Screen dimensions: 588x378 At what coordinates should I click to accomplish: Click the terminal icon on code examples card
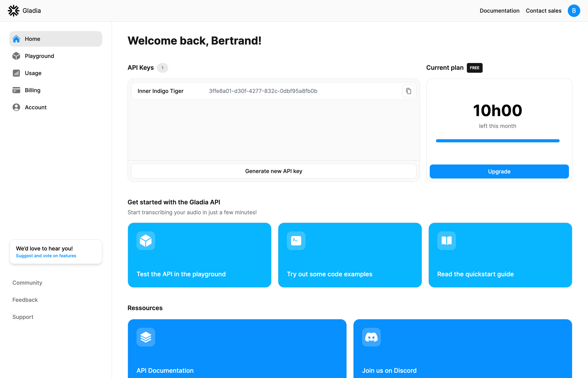296,240
